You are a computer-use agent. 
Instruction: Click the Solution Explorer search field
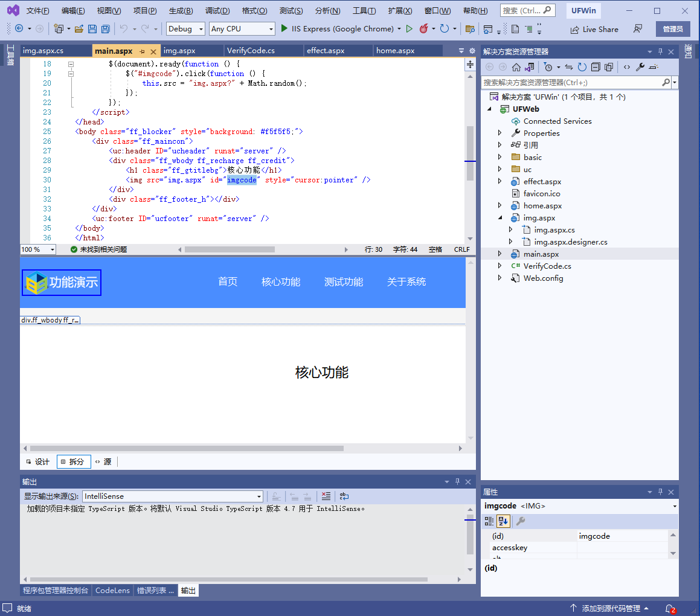coord(571,82)
